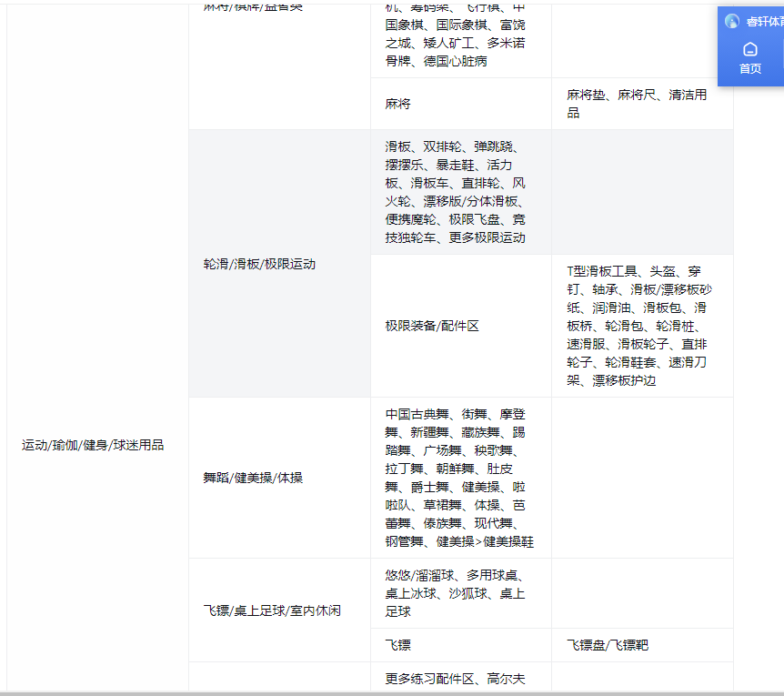Click the 麻将垫、麻将尺、清洁用品 cell
Screen dimensions: 784x696
637,104
